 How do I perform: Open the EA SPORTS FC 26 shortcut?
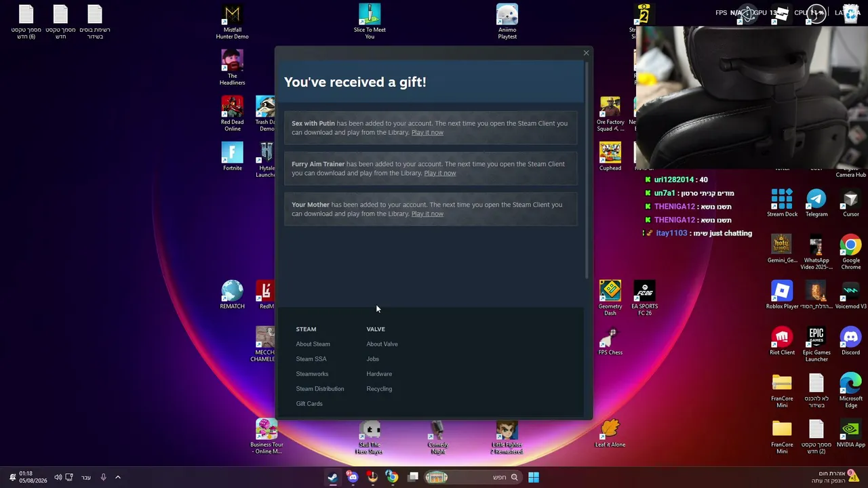click(x=644, y=298)
